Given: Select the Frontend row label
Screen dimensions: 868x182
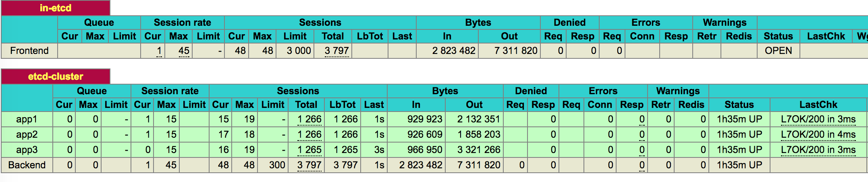Looking at the screenshot, I should point(29,51).
